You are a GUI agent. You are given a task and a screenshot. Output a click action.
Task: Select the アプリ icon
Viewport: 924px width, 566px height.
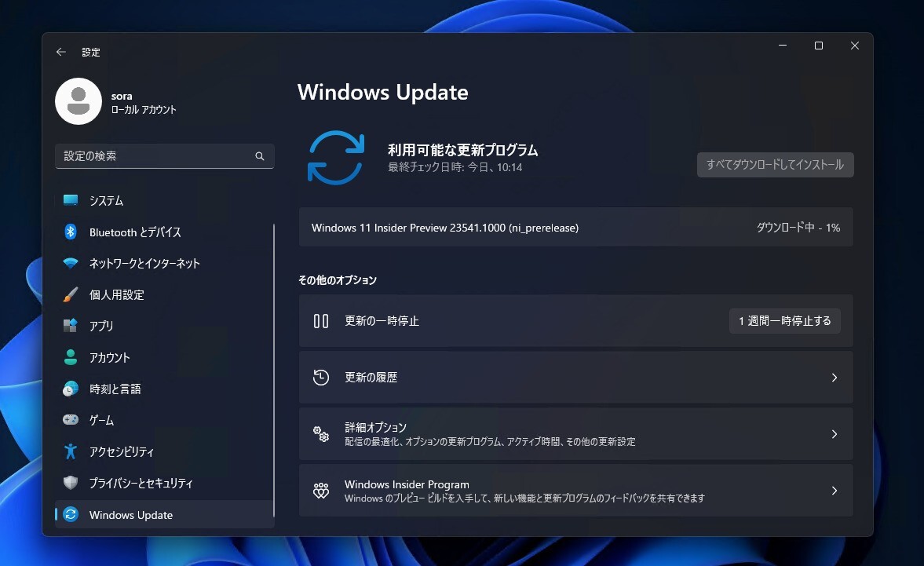pyautogui.click(x=69, y=326)
